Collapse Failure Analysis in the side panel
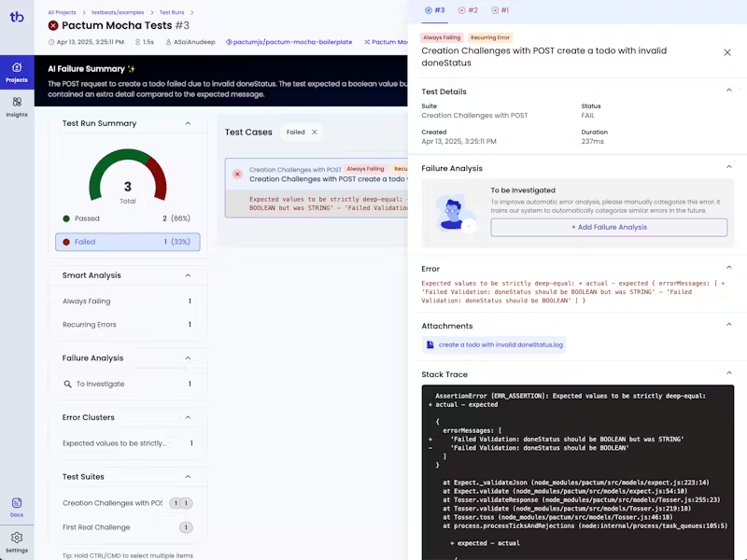This screenshot has height=560, width=747. click(729, 167)
